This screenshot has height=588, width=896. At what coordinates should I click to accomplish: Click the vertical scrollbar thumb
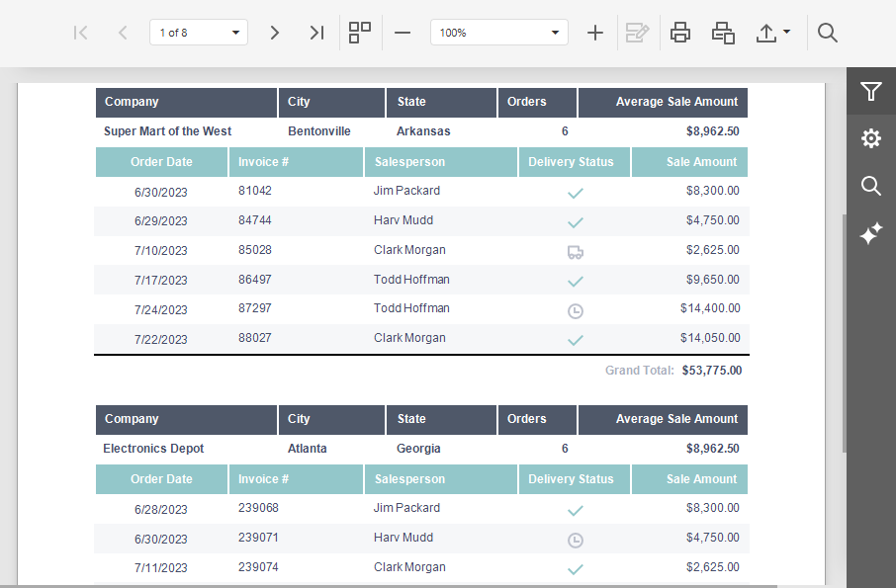pos(844,333)
